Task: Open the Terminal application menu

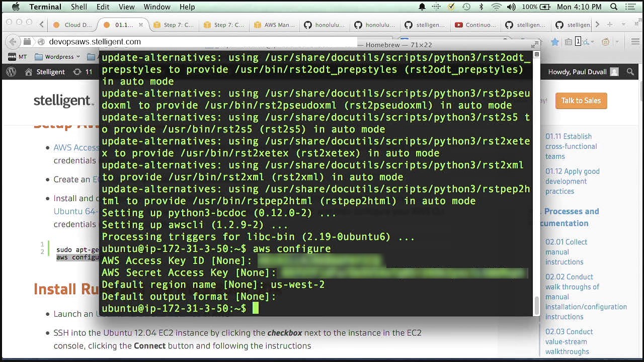Action: coord(45,7)
